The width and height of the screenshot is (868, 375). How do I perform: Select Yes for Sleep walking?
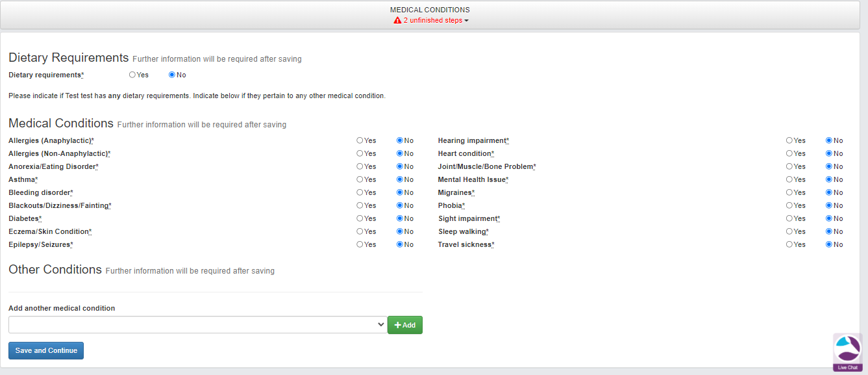point(789,231)
